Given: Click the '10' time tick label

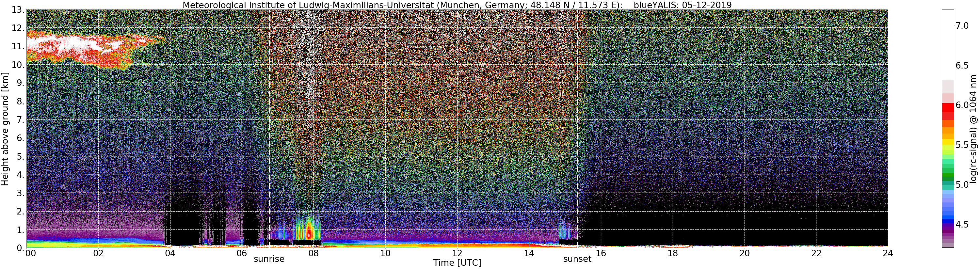Looking at the screenshot, I should click(385, 253).
